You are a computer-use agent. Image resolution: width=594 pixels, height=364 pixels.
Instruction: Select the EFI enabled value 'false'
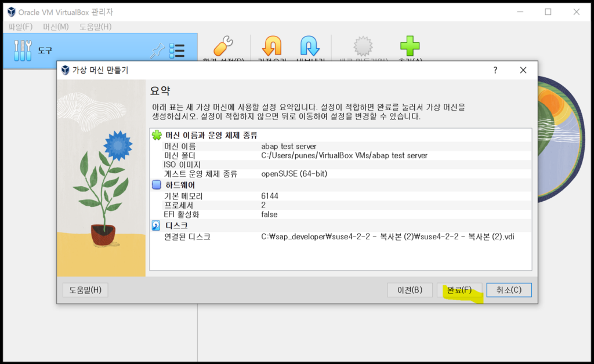click(269, 214)
